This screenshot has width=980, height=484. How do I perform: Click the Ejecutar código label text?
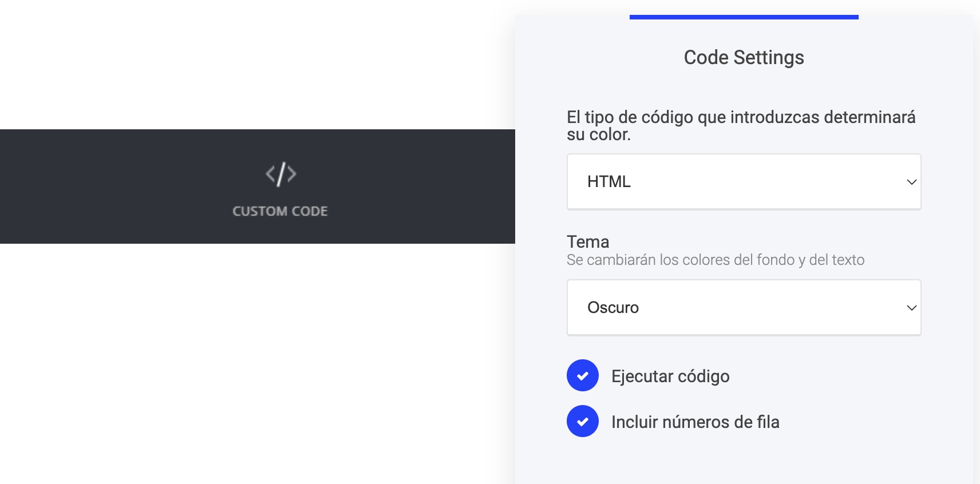pyautogui.click(x=670, y=376)
